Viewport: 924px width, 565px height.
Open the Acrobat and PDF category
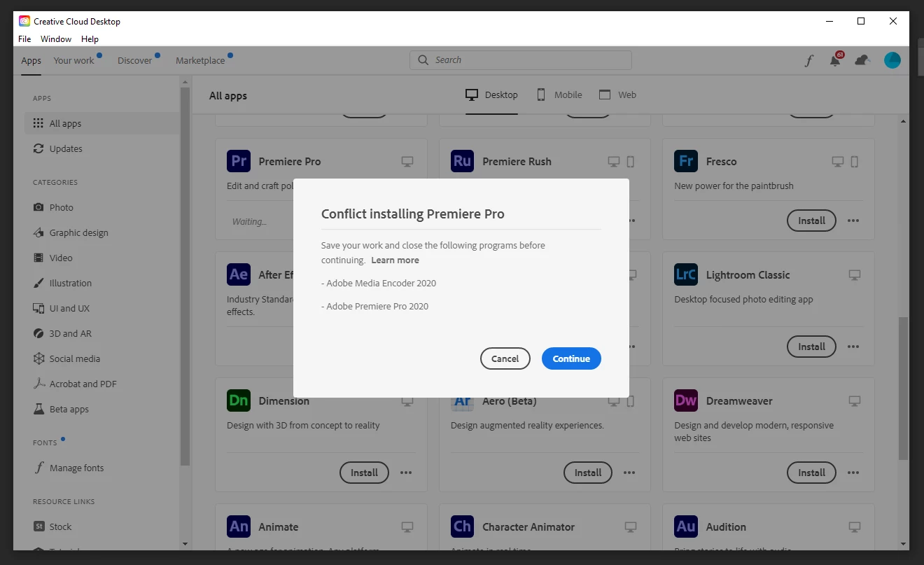click(75, 384)
